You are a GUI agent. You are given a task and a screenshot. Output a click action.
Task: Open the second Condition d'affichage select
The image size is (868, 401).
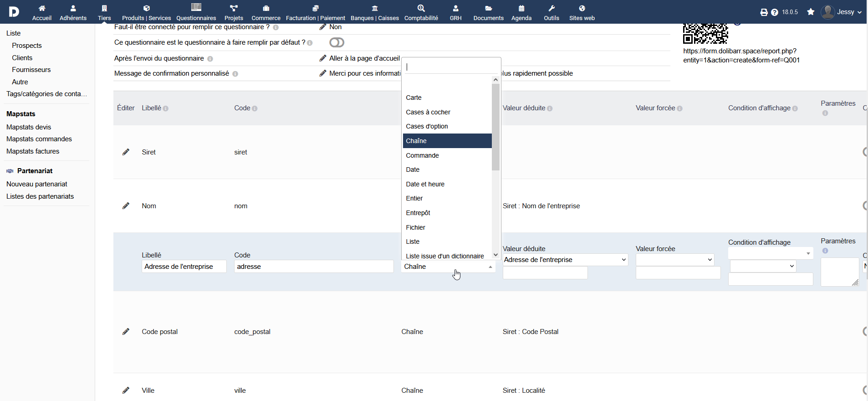click(763, 266)
